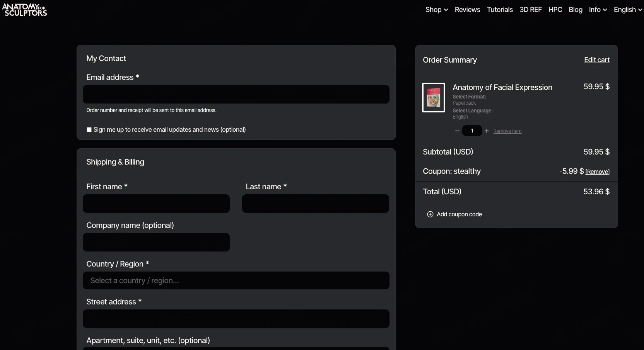Click the Last name * label
The image size is (644, 350).
pos(266,187)
